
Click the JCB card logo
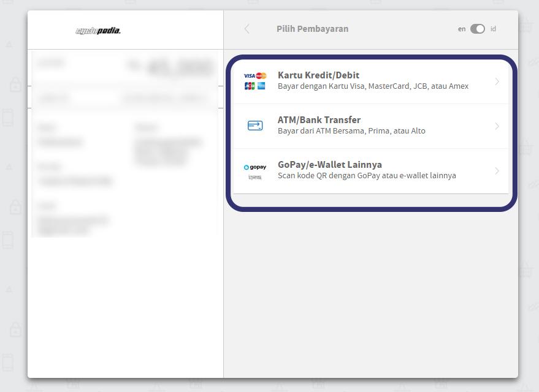pyautogui.click(x=249, y=86)
